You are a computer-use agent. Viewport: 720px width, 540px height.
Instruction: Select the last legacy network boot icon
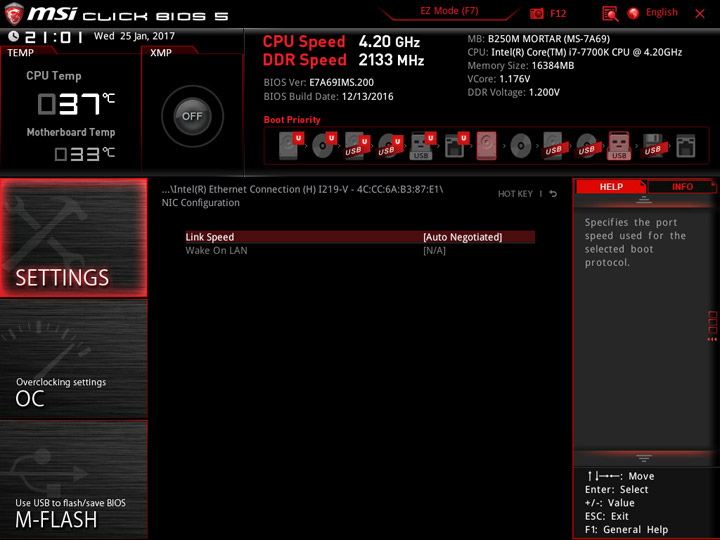(686, 146)
